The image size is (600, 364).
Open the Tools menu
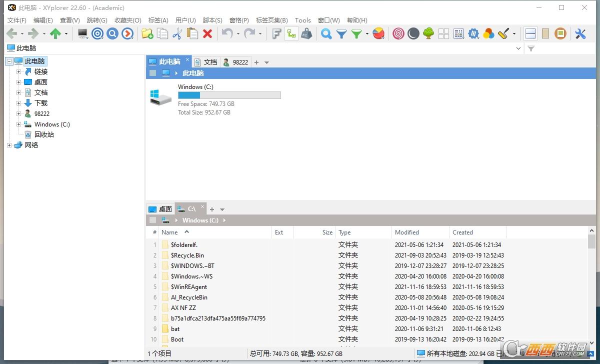point(303,20)
